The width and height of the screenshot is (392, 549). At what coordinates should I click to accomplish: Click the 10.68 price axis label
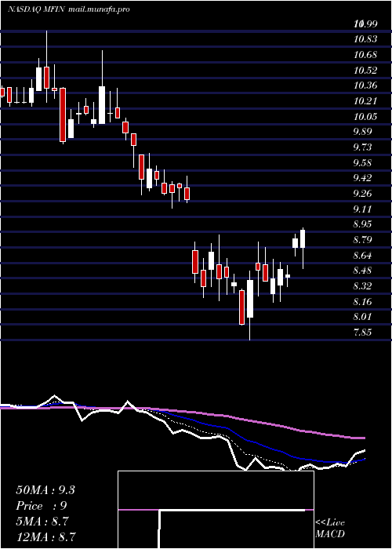pos(365,55)
